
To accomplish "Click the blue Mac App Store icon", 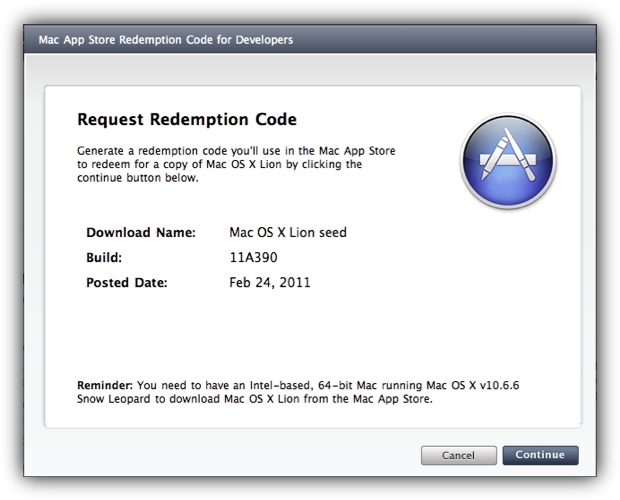I will [508, 161].
